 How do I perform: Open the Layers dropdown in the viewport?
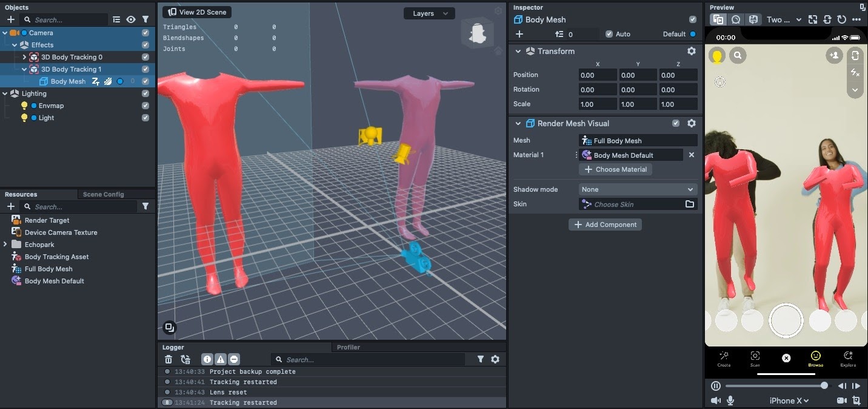[429, 13]
